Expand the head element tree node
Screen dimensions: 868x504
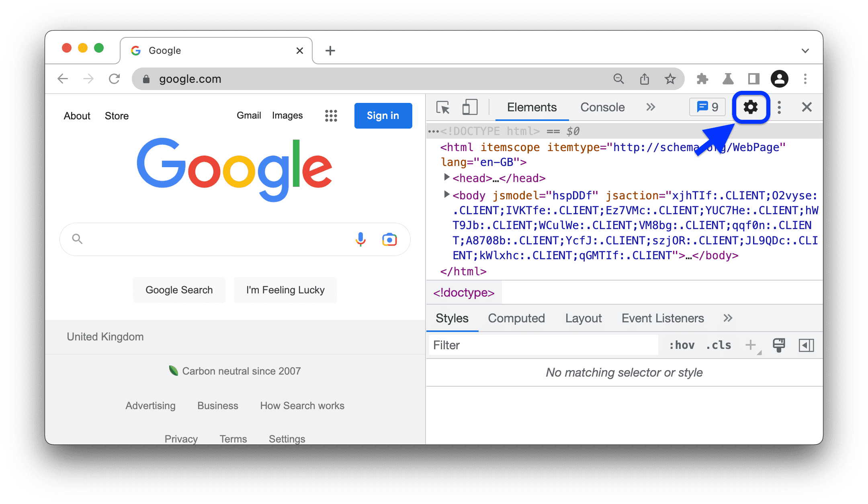coord(447,178)
